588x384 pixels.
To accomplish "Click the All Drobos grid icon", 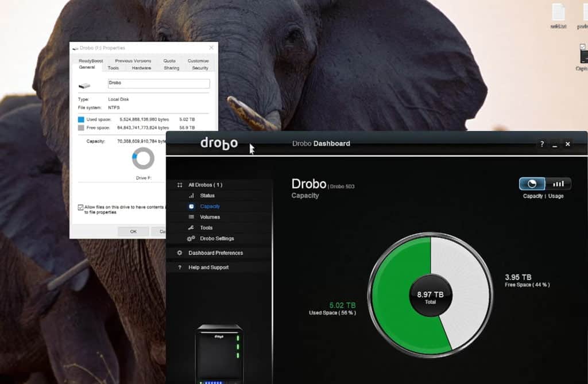I will click(x=180, y=185).
